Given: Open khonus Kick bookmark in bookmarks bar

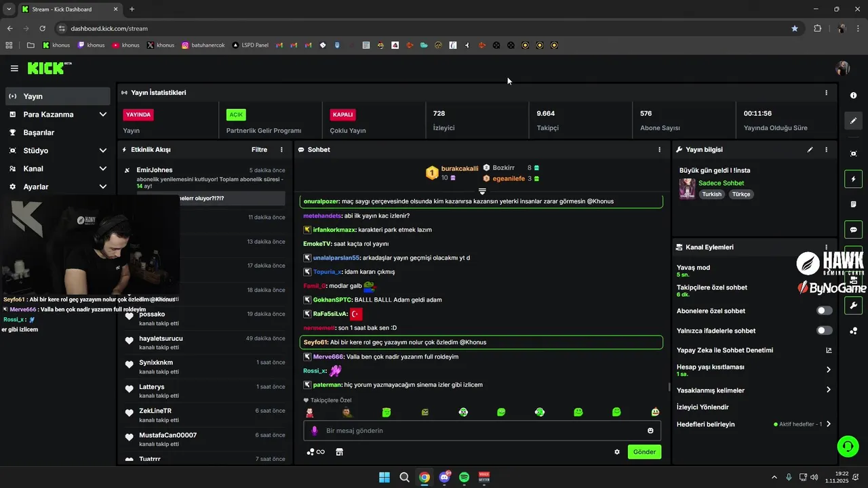Looking at the screenshot, I should pos(56,45).
